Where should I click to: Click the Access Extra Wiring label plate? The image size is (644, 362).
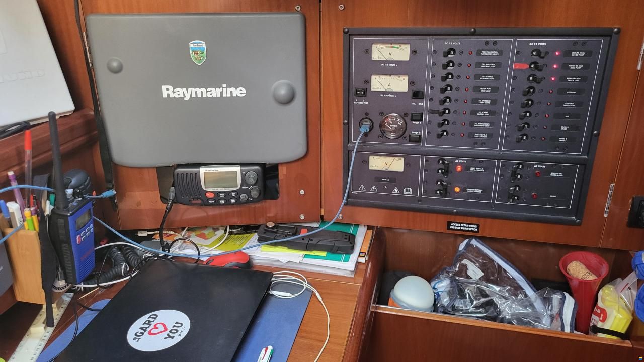pyautogui.click(x=463, y=227)
